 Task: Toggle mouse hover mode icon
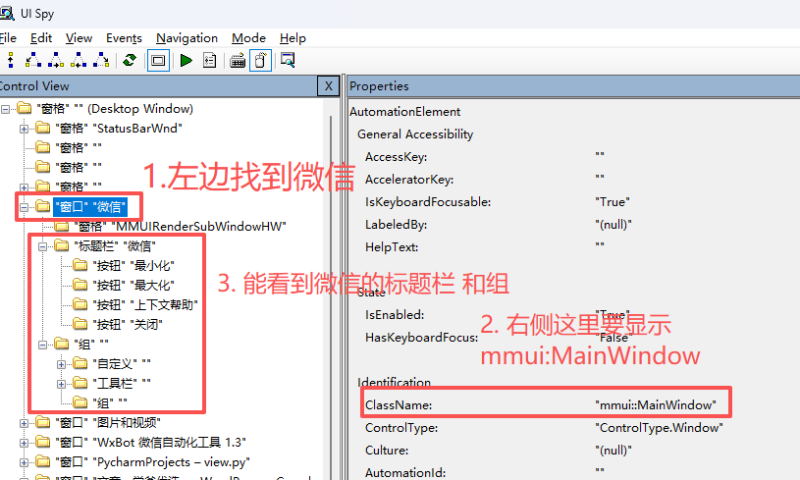click(260, 61)
